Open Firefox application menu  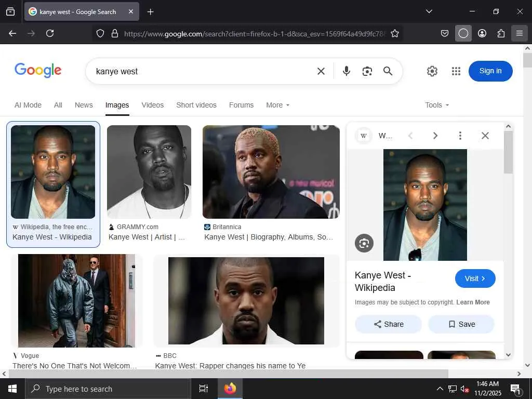[x=519, y=33]
